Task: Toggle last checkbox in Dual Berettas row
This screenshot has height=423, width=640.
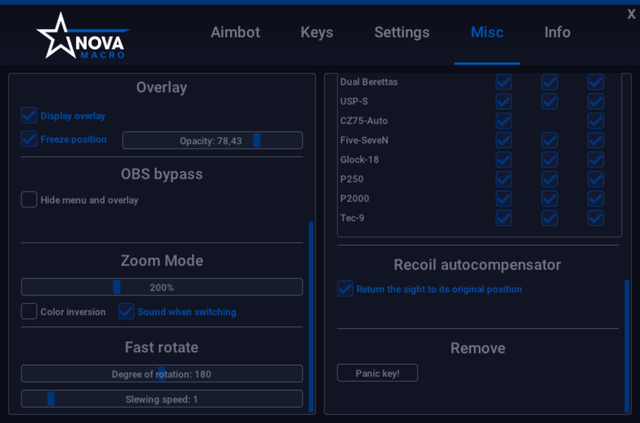Action: [596, 82]
